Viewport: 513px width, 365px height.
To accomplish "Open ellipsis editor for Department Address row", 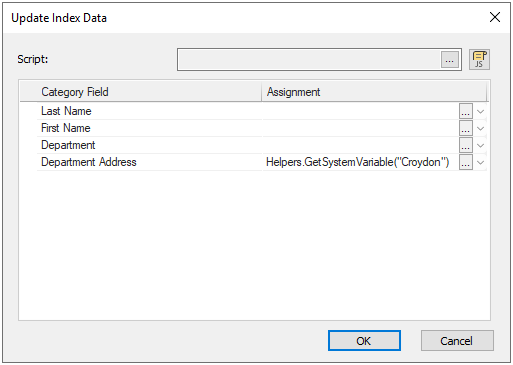I will tap(465, 162).
